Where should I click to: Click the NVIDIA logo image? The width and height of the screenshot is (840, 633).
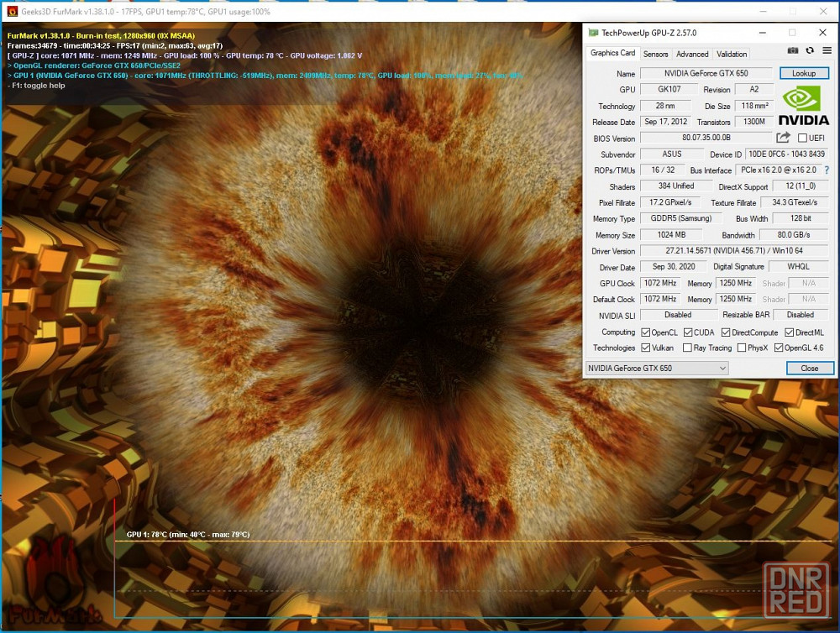coord(804,106)
